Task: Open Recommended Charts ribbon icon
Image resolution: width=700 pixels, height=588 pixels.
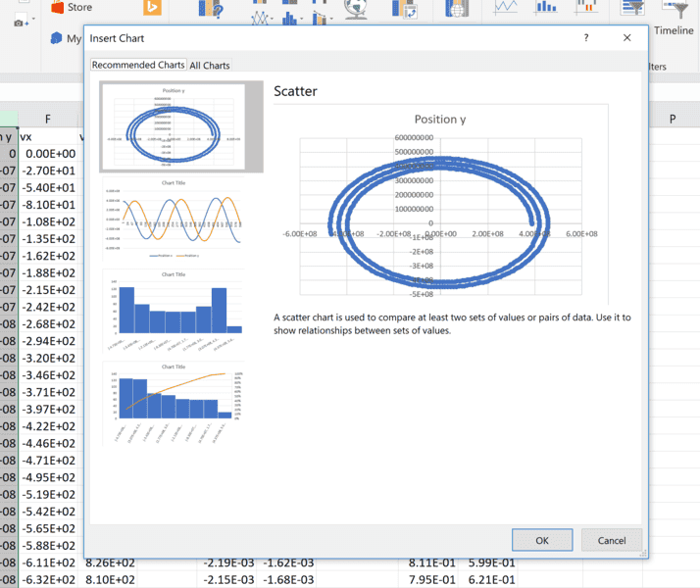Action: pos(211,9)
